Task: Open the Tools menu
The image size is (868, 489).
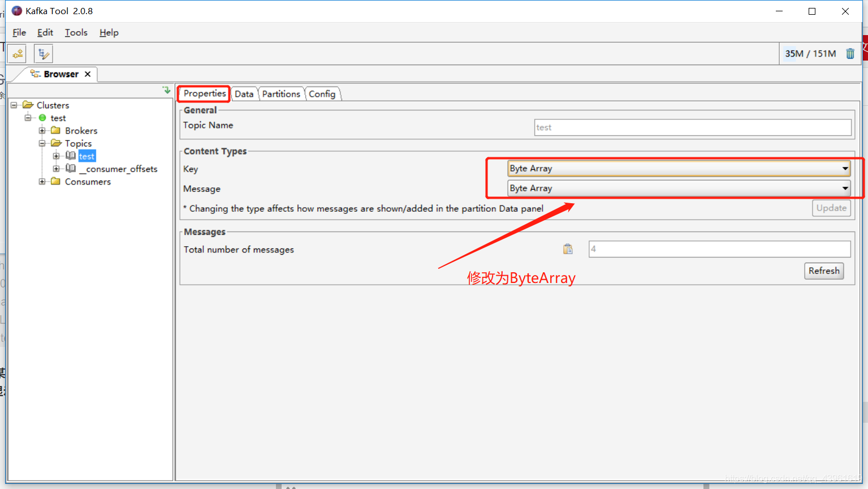Action: point(76,32)
